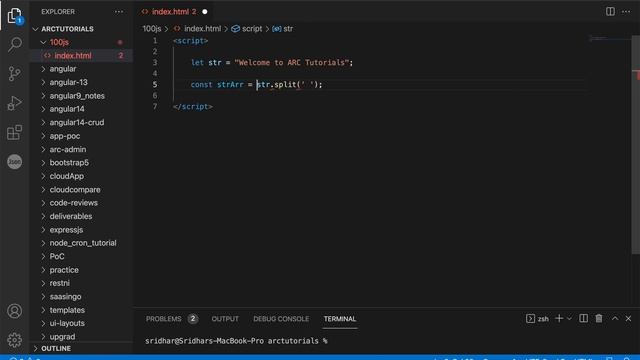This screenshot has height=360, width=640.
Task: Collapse the ARCTUTORIALS root folder
Action: (67, 29)
